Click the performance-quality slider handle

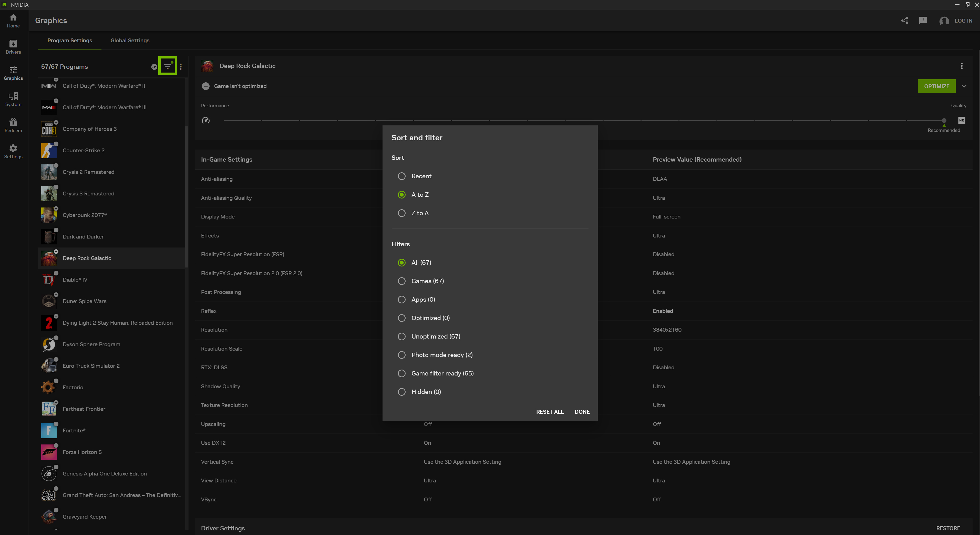click(x=944, y=120)
